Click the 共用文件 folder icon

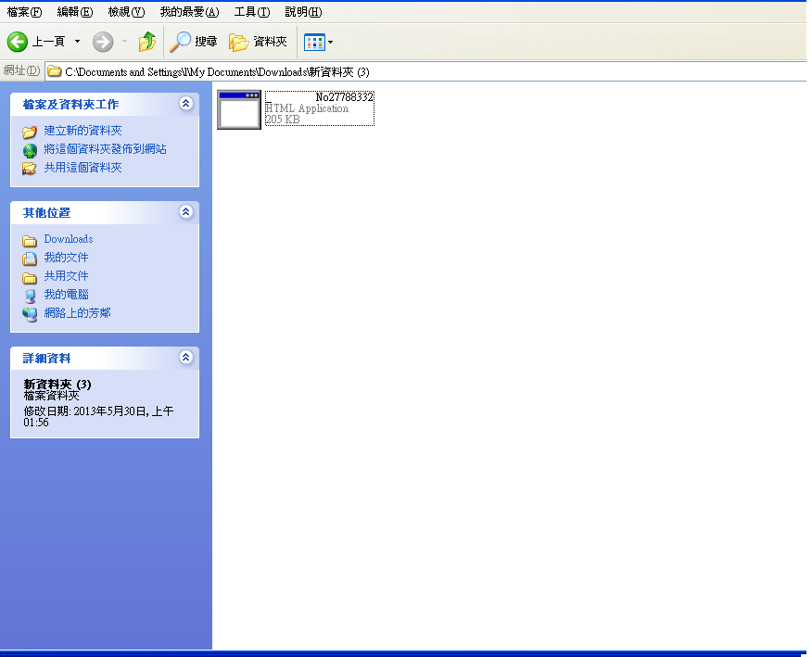(30, 277)
